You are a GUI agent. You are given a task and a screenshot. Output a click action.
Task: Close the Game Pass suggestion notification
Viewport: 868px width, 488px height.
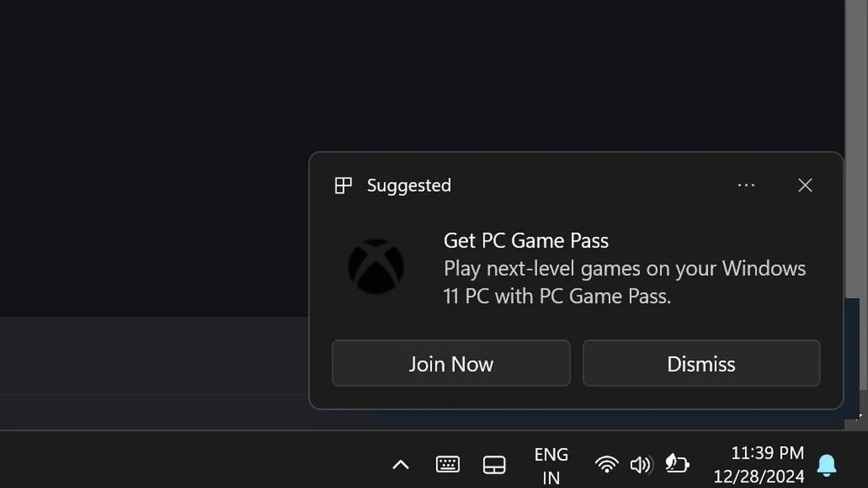(x=805, y=186)
